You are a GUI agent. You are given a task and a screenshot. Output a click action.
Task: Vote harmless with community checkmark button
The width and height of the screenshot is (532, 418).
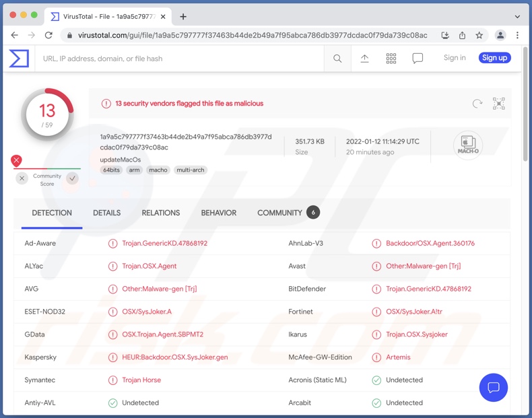tap(72, 178)
